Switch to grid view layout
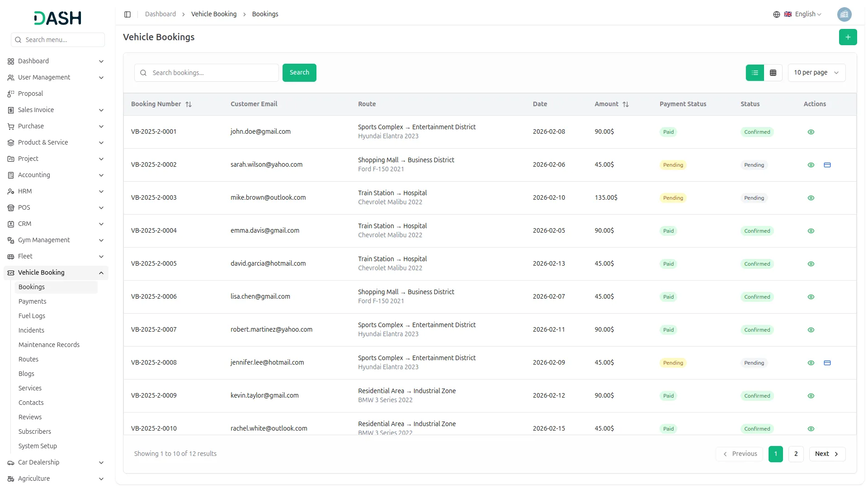The height and width of the screenshot is (488, 868). 773,73
